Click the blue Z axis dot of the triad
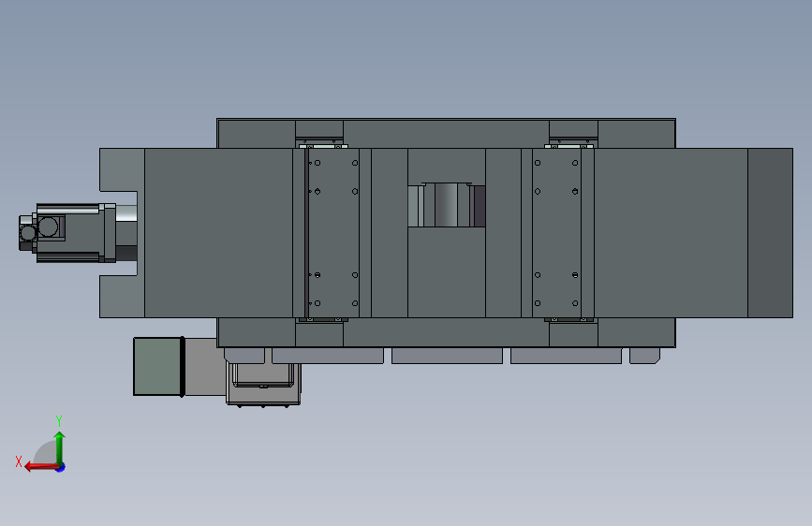812x526 pixels. click(x=61, y=467)
